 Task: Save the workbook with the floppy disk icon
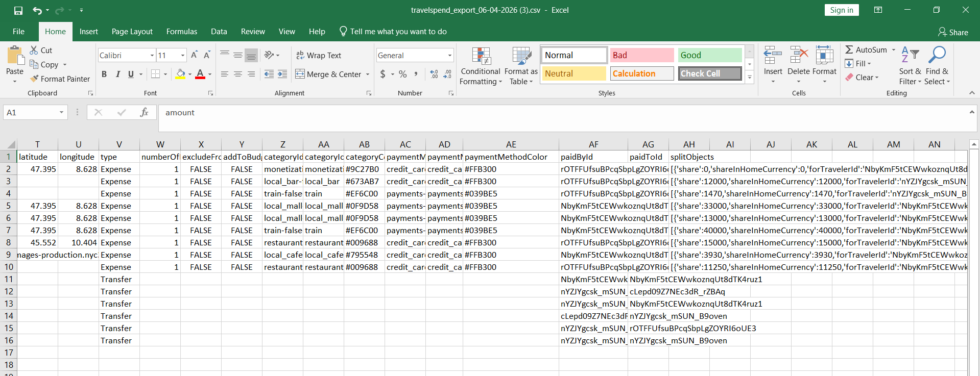pos(18,10)
